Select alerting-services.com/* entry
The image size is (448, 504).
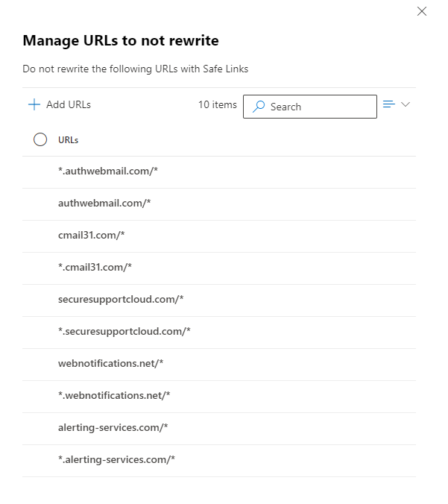pyautogui.click(x=219, y=429)
